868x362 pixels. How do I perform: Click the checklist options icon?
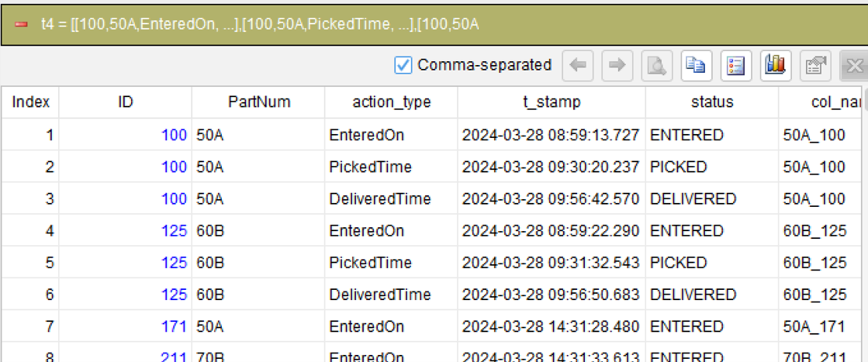[735, 66]
